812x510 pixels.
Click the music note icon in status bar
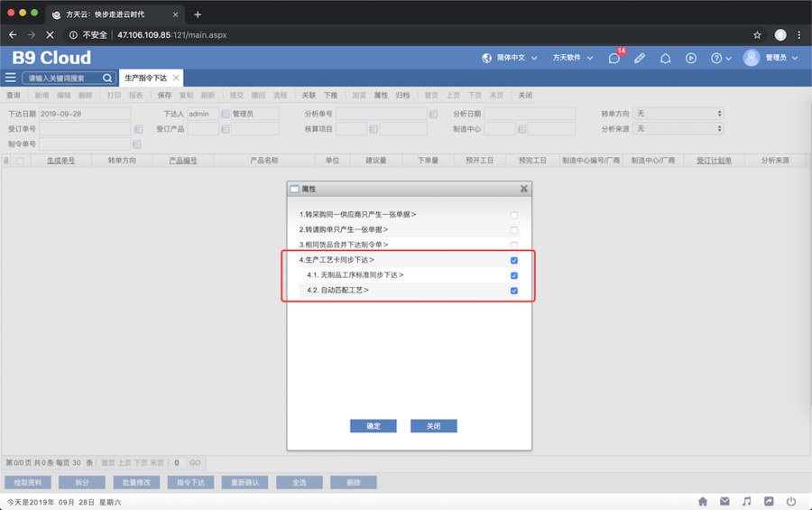point(746,501)
